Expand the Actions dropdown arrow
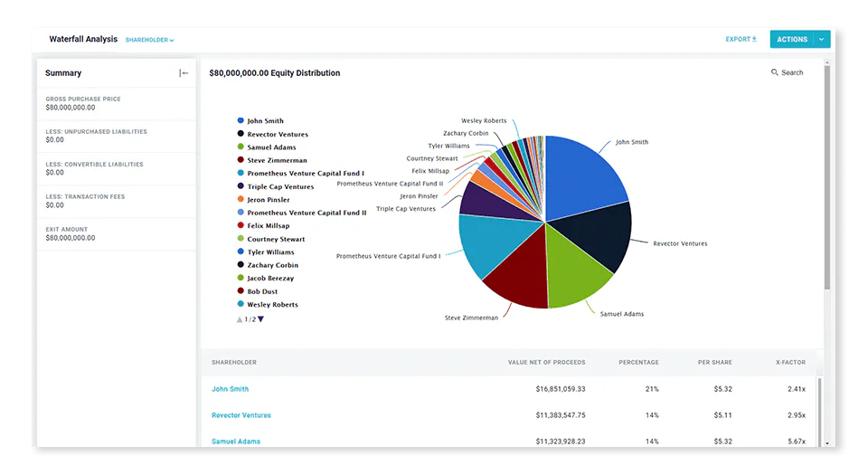Screen dimensions: 868x475 [822, 39]
